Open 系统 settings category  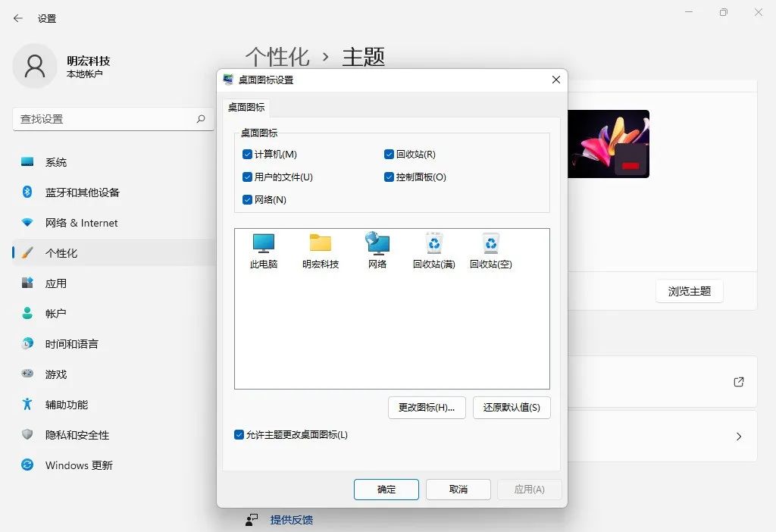pyautogui.click(x=113, y=162)
